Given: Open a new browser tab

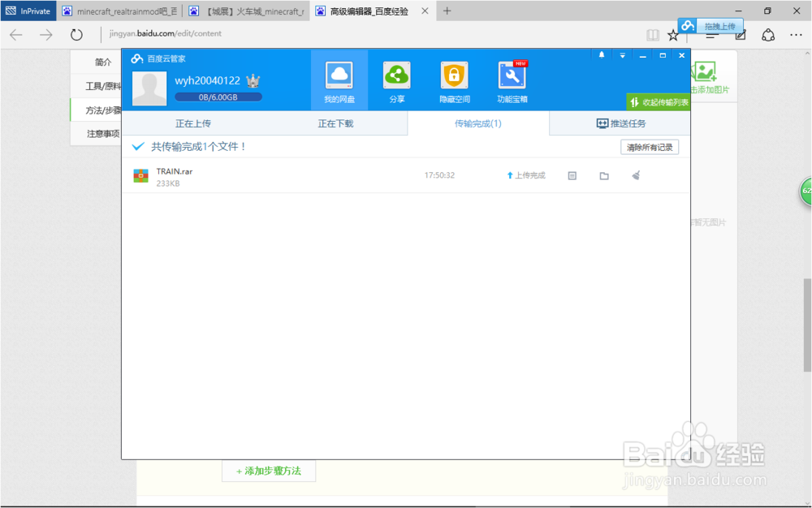Looking at the screenshot, I should click(x=447, y=11).
